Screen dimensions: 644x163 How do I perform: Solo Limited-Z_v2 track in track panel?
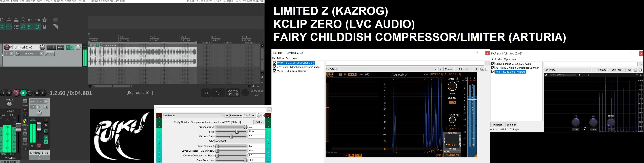(x=53, y=47)
